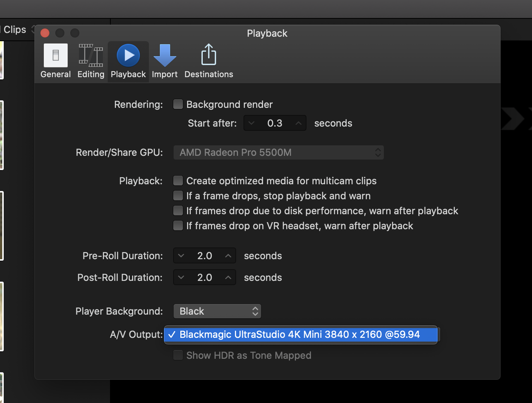Open the Render/Share GPU dropdown
The width and height of the screenshot is (532, 403).
[278, 152]
